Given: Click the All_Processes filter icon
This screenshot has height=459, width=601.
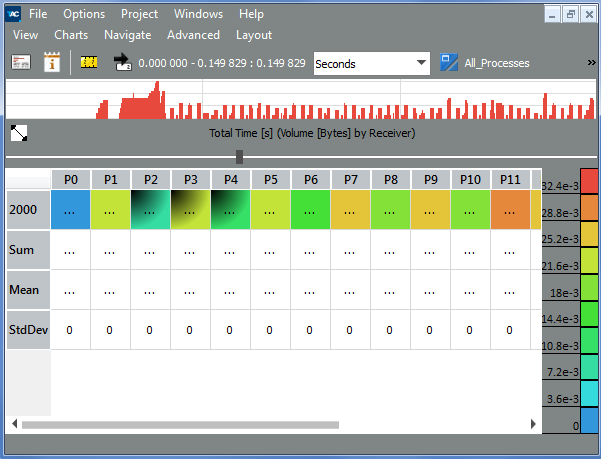Looking at the screenshot, I should click(x=449, y=62).
